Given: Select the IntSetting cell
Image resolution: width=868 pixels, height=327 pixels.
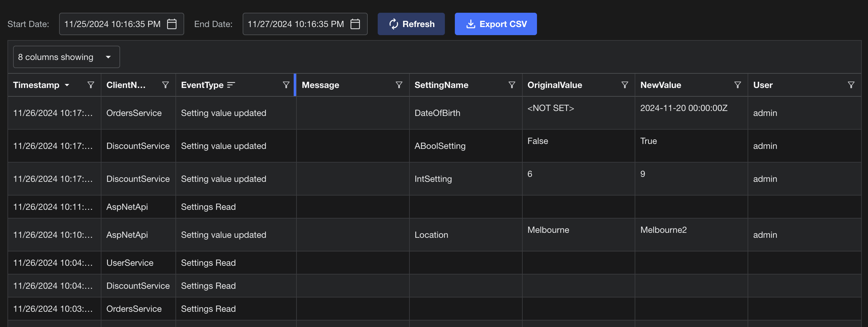Looking at the screenshot, I should [466, 179].
